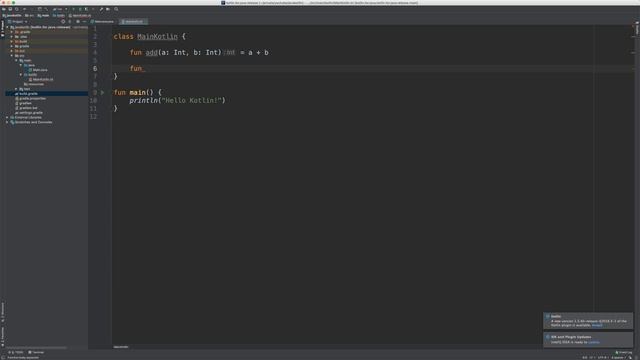This screenshot has height=360, width=640.
Task: Open the Project view selector dropdown
Action: click(18, 22)
